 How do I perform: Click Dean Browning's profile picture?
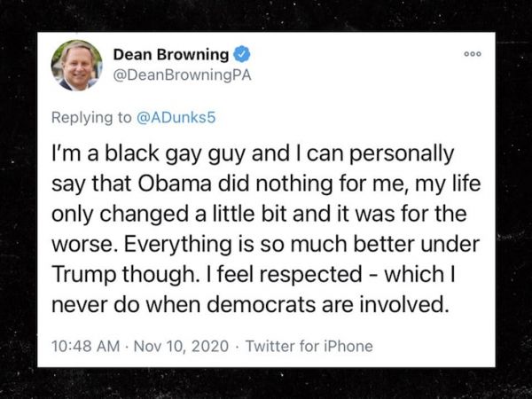76,66
